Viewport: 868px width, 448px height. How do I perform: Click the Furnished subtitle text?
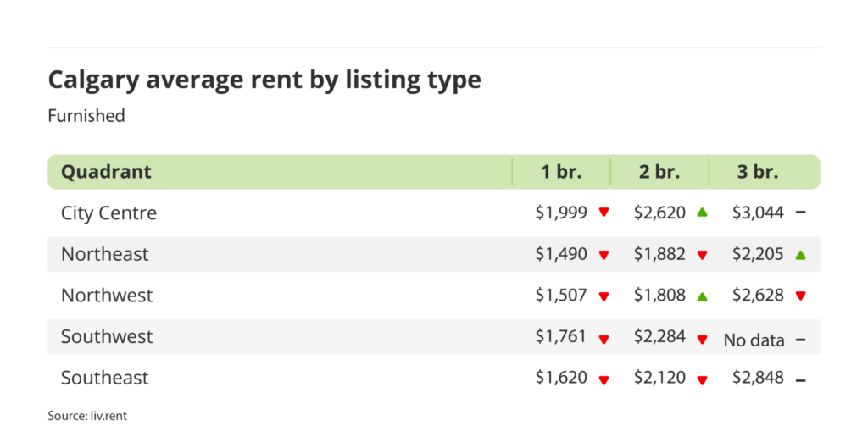point(86,115)
